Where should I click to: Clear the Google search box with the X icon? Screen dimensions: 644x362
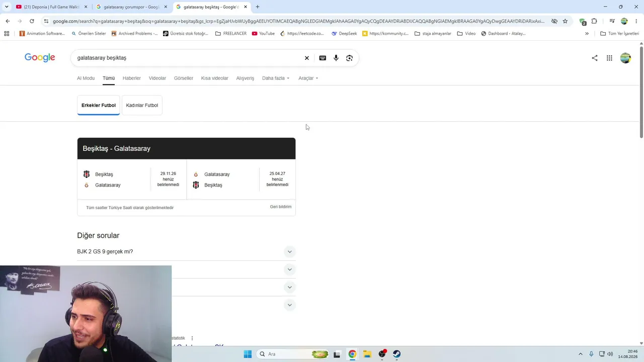click(x=306, y=58)
